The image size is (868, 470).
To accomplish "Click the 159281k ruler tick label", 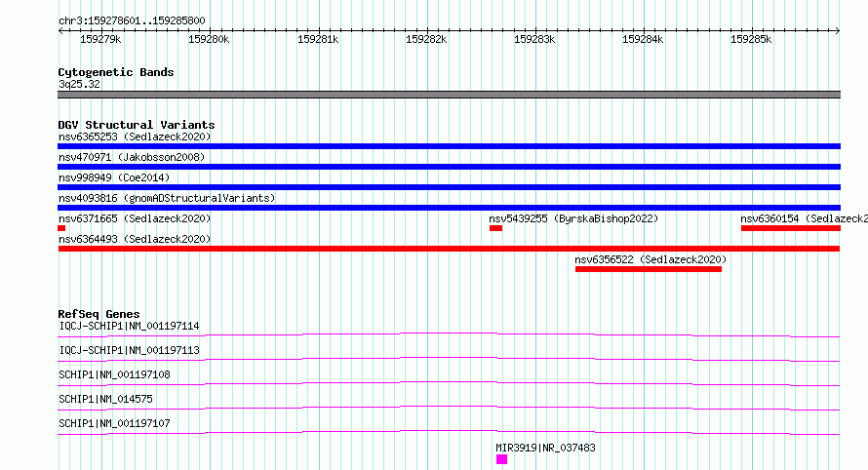I will pyautogui.click(x=318, y=39).
